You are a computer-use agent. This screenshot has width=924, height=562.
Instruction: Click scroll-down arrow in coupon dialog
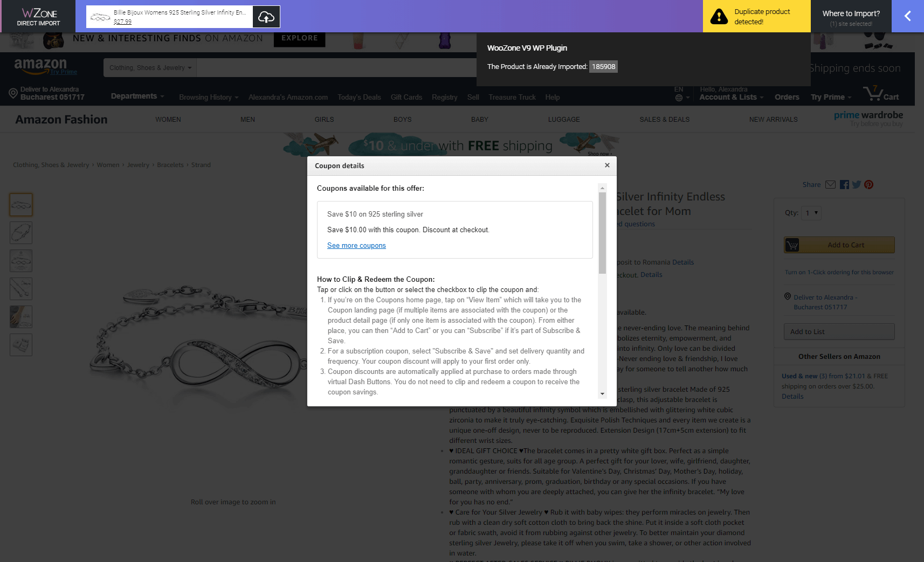click(602, 394)
